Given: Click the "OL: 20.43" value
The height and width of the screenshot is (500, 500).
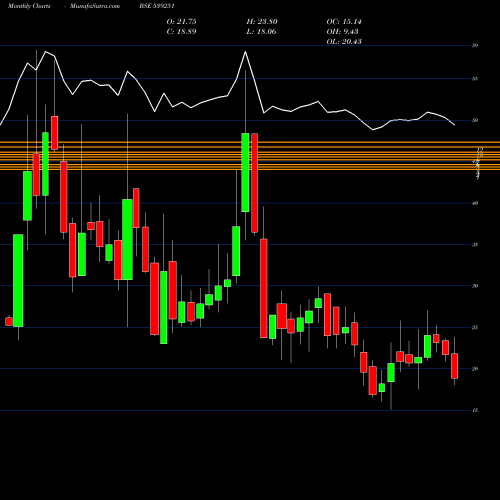Looking at the screenshot, I should (344, 42).
